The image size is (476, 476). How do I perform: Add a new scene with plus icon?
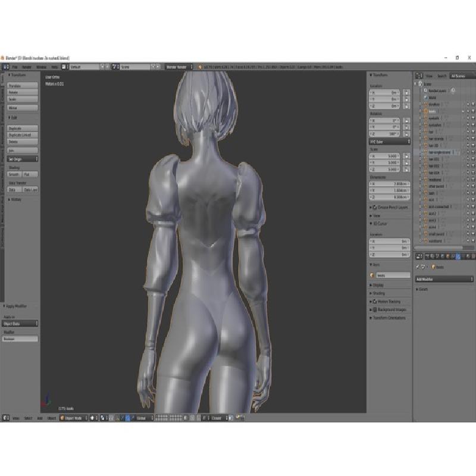coord(154,67)
